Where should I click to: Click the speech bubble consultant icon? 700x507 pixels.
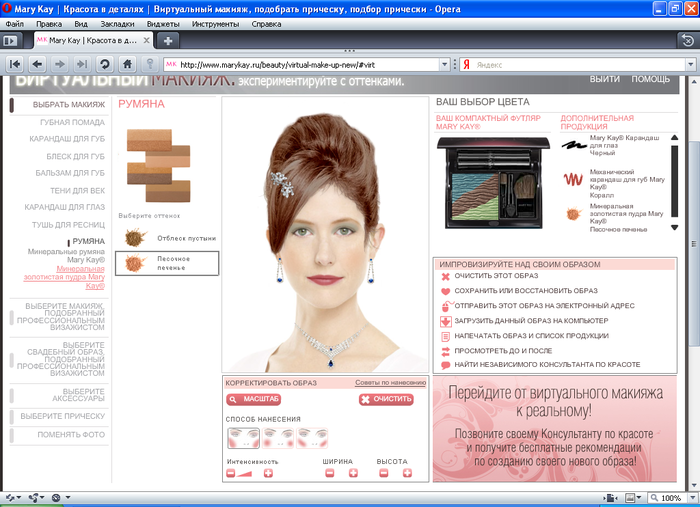pos(445,365)
